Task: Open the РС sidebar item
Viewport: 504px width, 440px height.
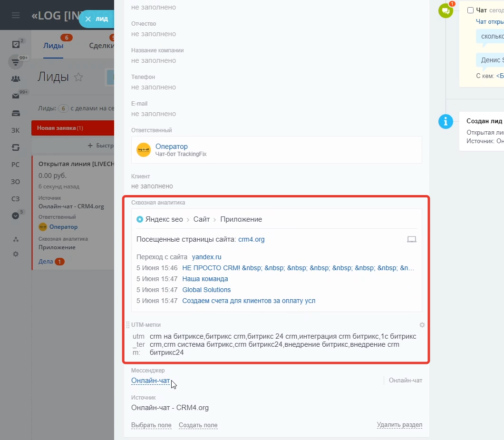Action: point(15,165)
